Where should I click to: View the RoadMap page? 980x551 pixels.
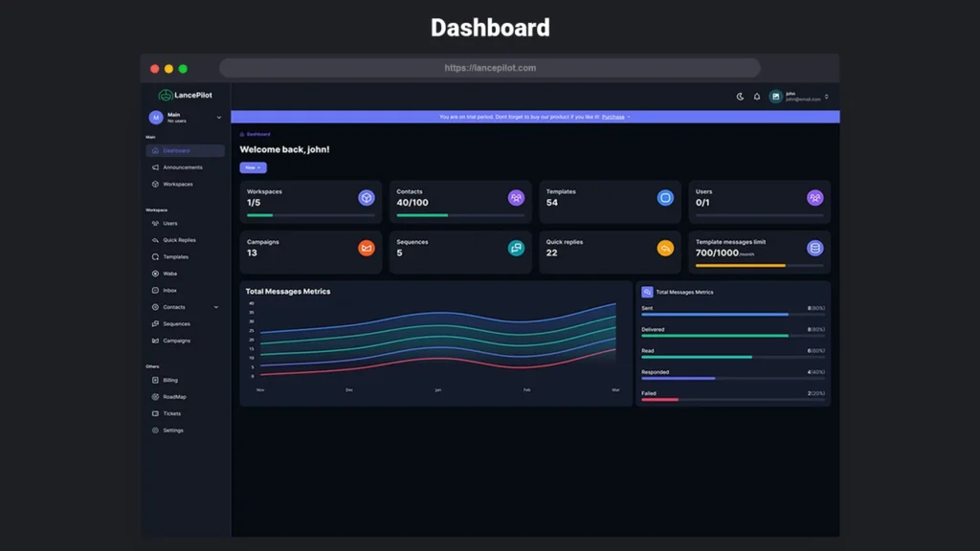[174, 396]
